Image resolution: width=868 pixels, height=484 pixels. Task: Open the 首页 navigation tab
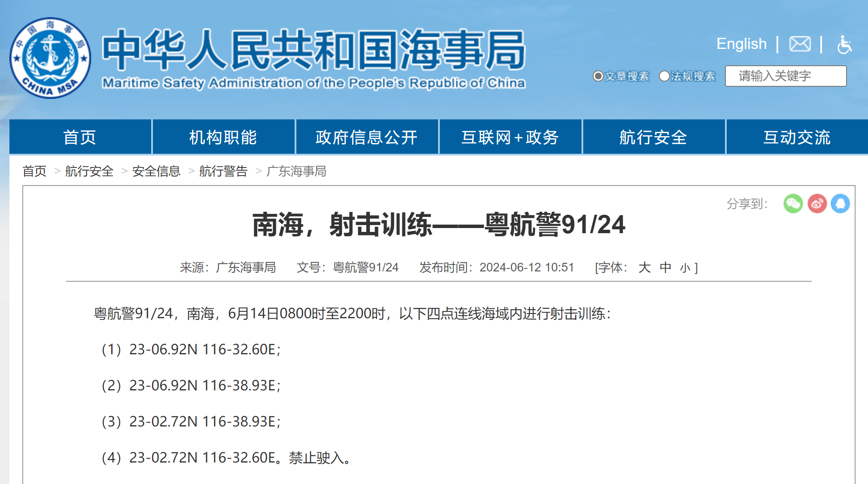pos(80,137)
